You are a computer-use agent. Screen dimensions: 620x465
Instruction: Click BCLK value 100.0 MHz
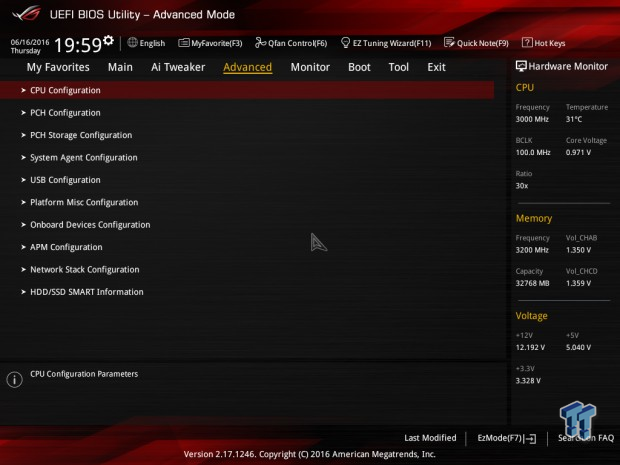click(x=533, y=152)
